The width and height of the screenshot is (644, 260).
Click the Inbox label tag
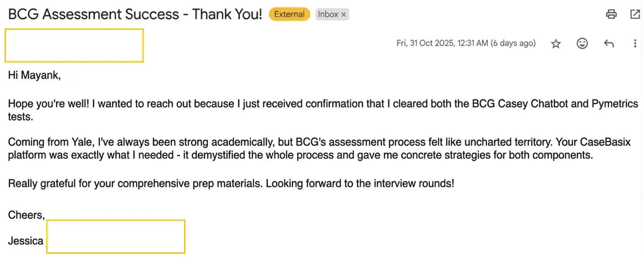click(328, 14)
